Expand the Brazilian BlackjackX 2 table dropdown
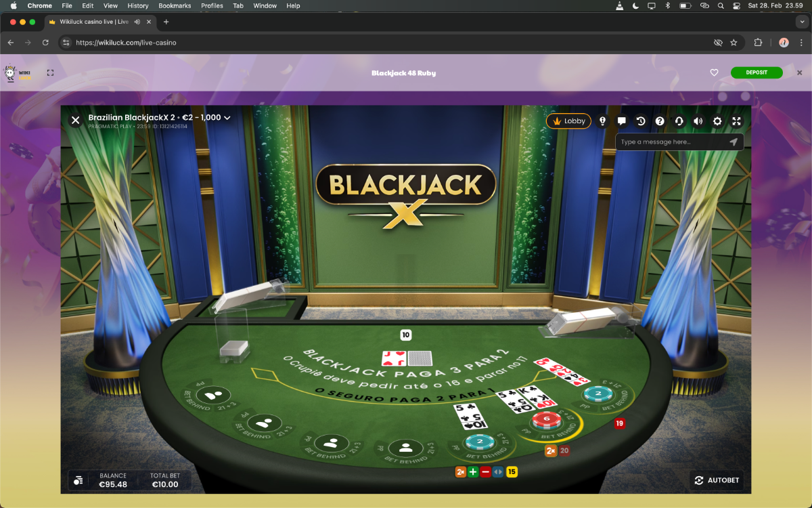The width and height of the screenshot is (812, 508). [x=227, y=118]
